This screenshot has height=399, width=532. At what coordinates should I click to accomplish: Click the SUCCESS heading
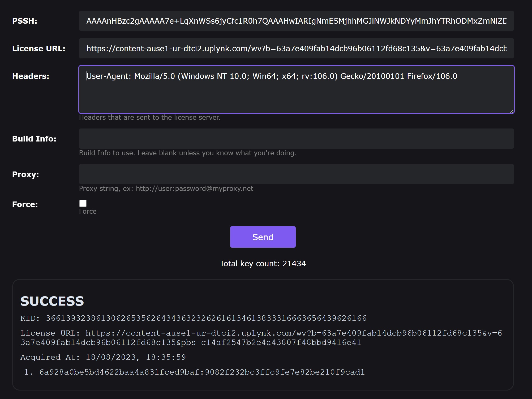52,301
